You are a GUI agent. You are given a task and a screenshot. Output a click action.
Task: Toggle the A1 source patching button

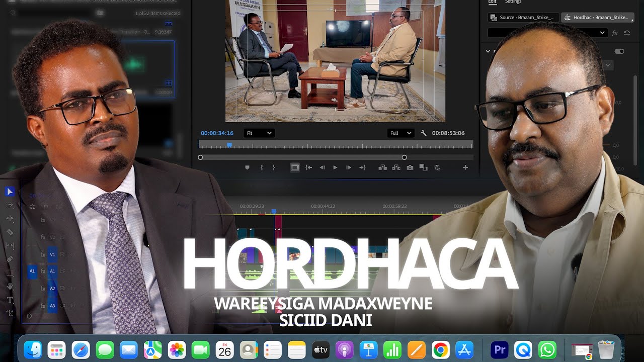[32, 271]
